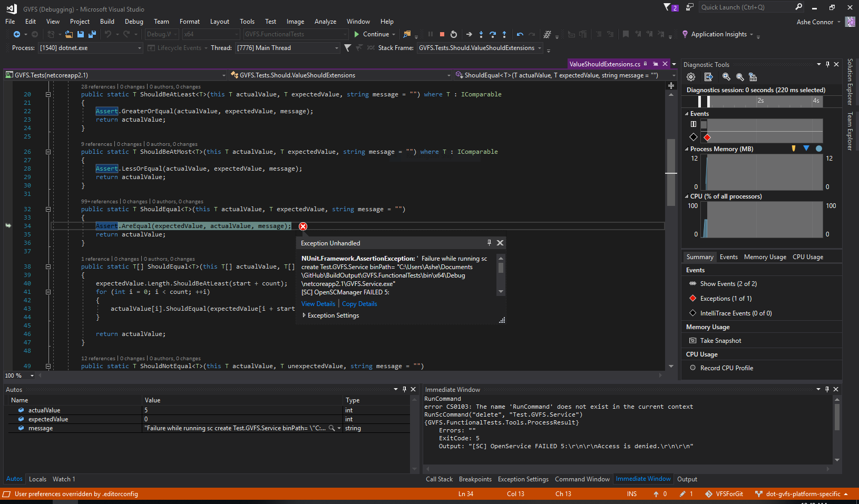Image resolution: width=859 pixels, height=504 pixels.
Task: Expand Exception Settings in the exception popup
Action: [304, 315]
